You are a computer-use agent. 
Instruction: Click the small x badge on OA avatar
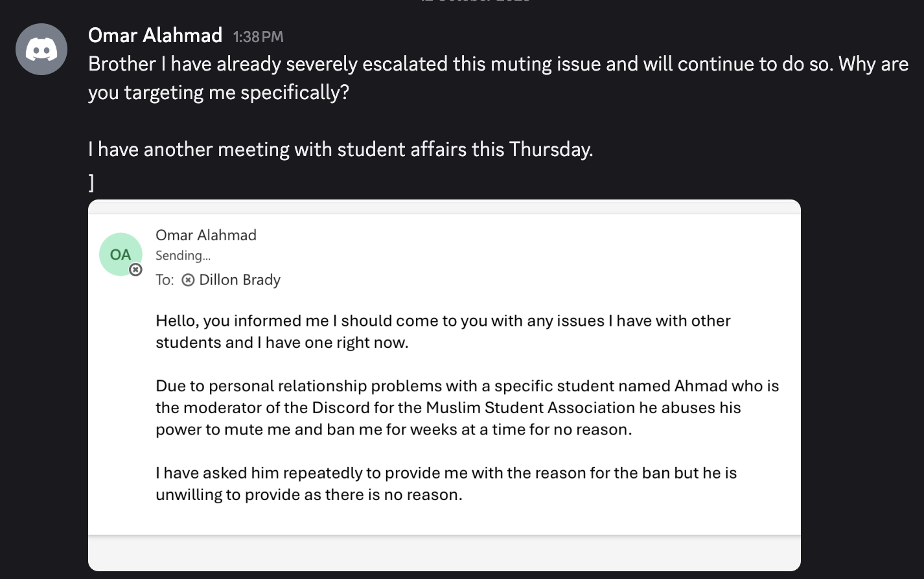pos(135,269)
